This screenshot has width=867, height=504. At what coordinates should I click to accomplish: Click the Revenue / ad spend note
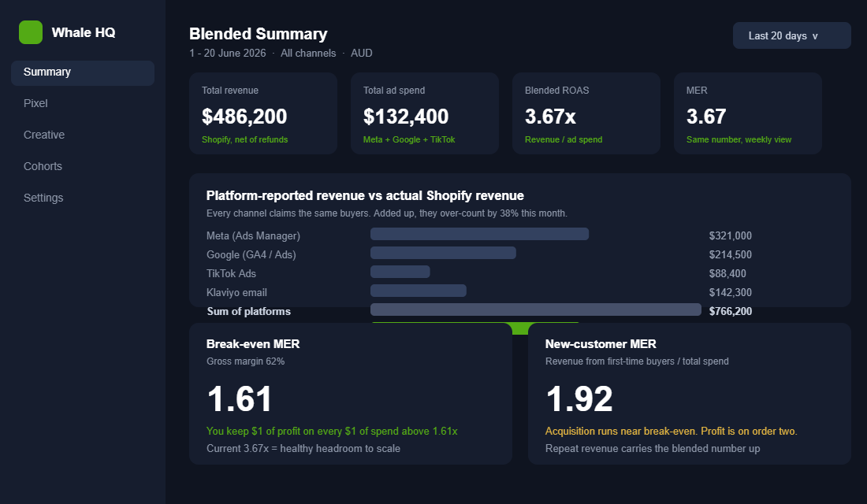[x=564, y=140]
